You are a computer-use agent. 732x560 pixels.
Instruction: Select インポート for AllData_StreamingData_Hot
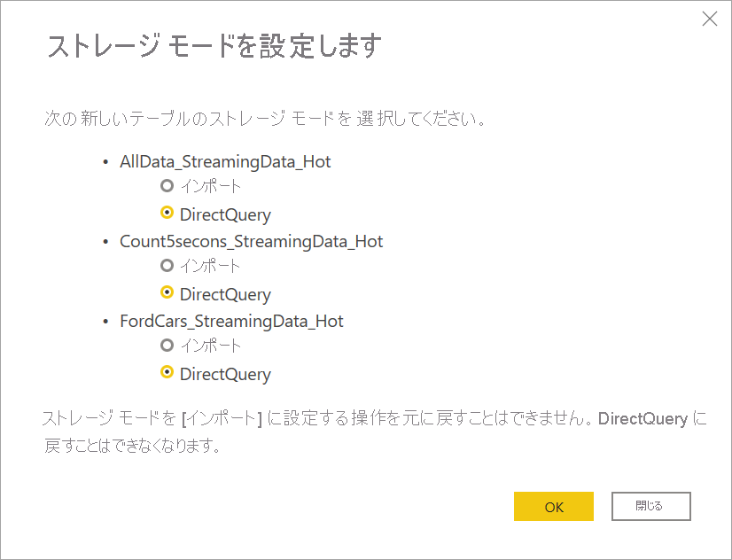pyautogui.click(x=166, y=186)
